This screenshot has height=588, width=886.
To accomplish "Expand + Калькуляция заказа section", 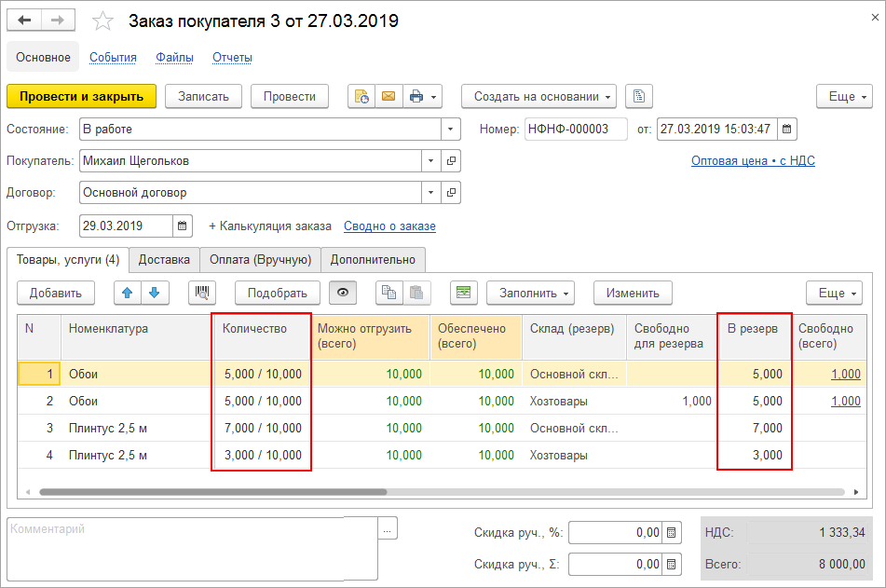I will click(270, 226).
